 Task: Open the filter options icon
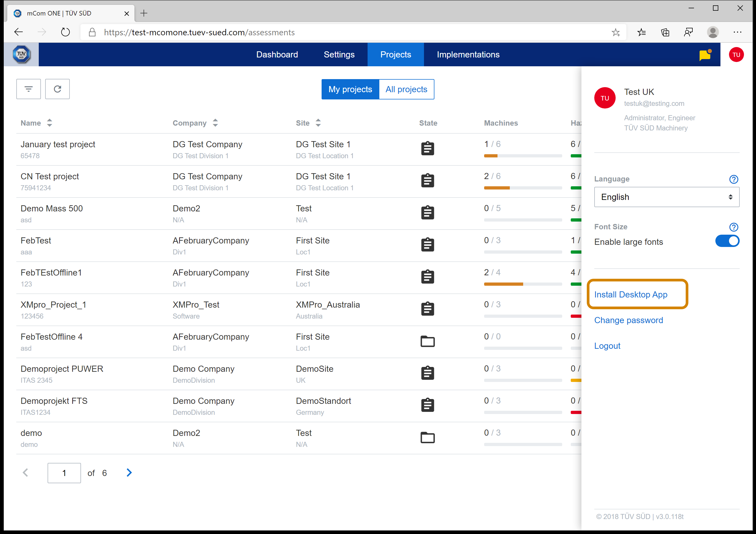[x=28, y=89]
